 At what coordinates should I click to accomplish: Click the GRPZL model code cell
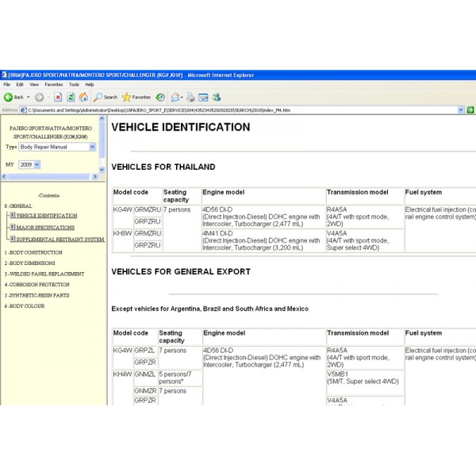coord(145,351)
